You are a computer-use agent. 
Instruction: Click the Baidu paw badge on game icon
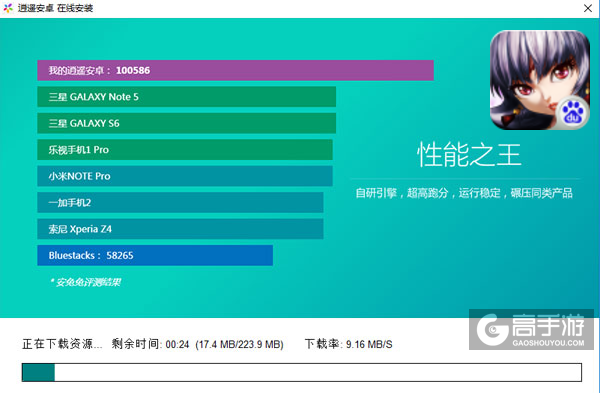click(x=572, y=113)
